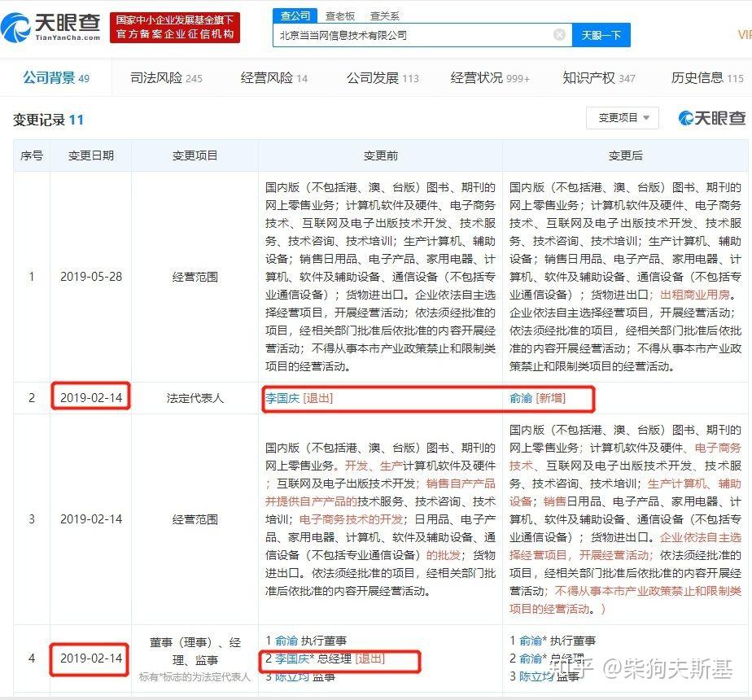Open the 李国庆 [退出] link in row 2
This screenshot has width=752, height=700.
(x=299, y=398)
